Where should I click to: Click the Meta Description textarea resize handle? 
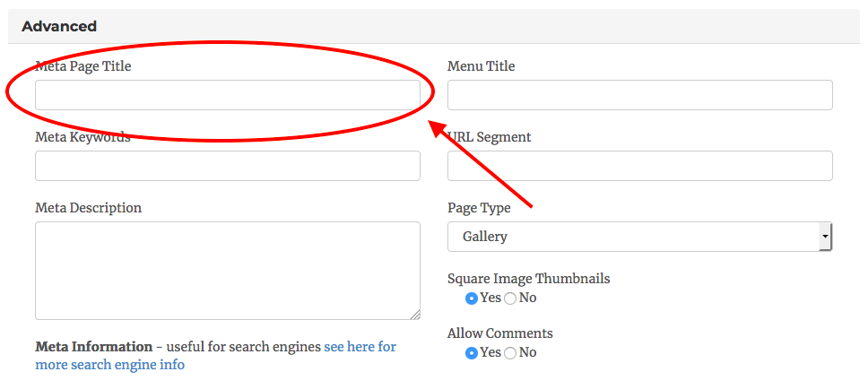415,315
